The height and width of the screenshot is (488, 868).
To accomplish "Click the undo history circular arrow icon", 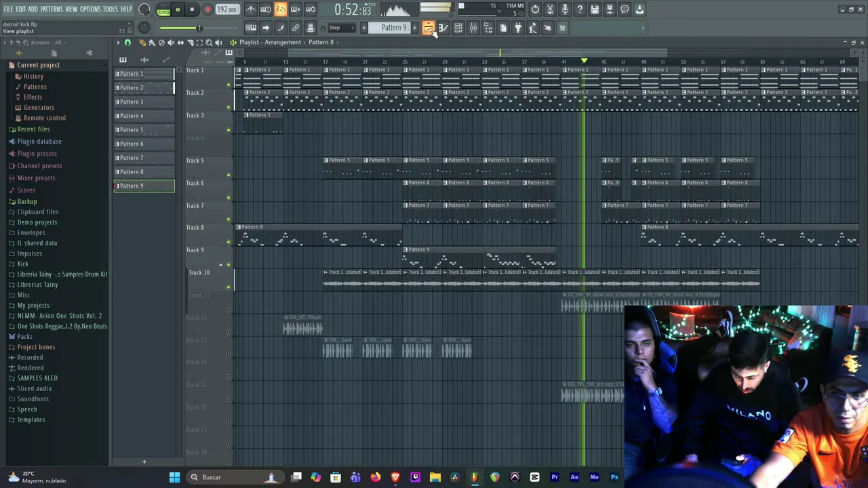I will tap(535, 9).
